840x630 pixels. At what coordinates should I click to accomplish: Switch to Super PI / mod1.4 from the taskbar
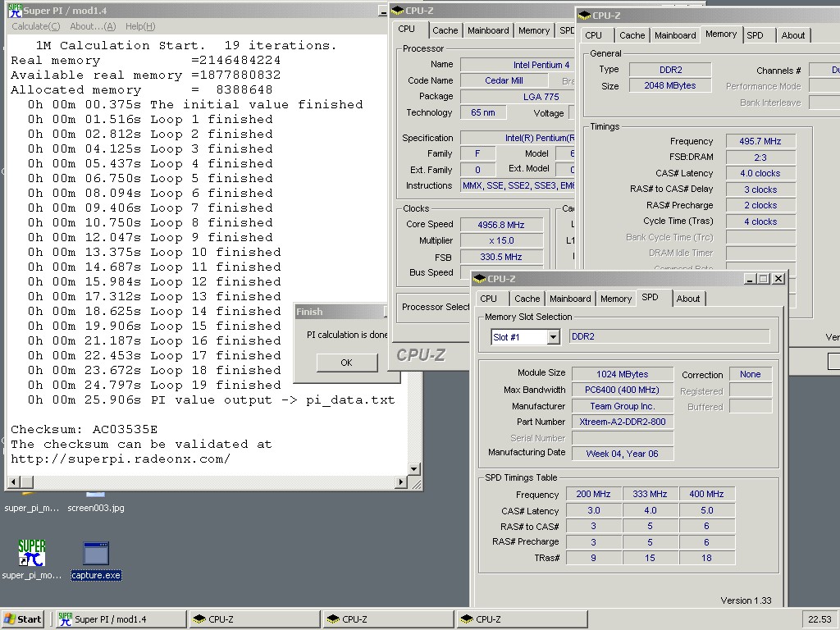coord(121,619)
